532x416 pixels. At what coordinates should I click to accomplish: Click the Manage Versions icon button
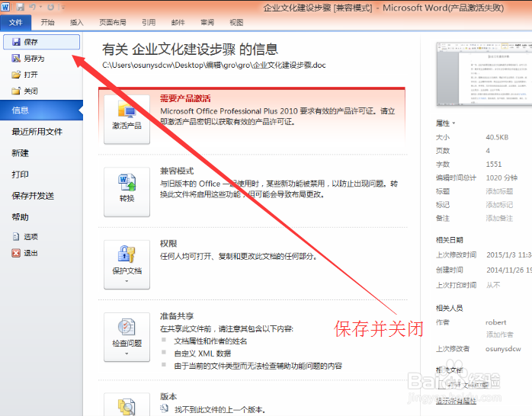click(127, 404)
